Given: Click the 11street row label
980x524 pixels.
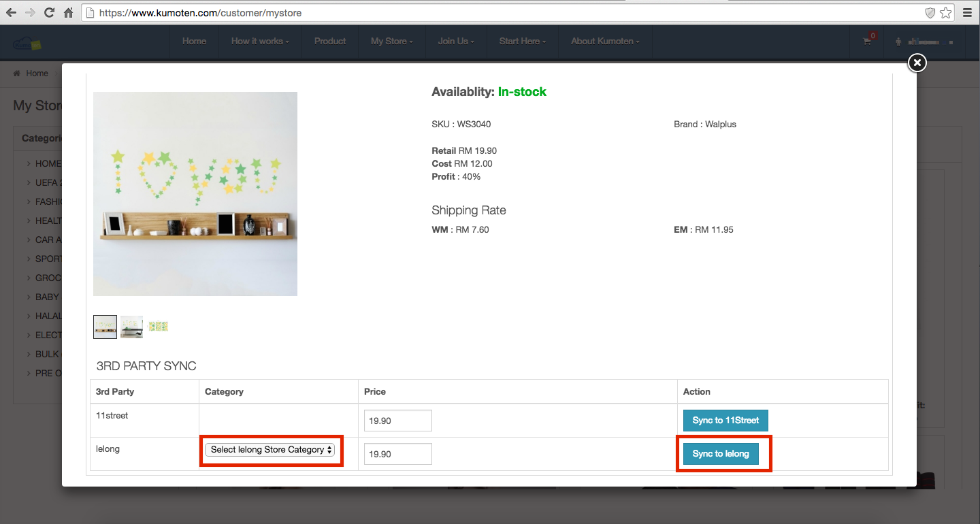Looking at the screenshot, I should click(112, 416).
